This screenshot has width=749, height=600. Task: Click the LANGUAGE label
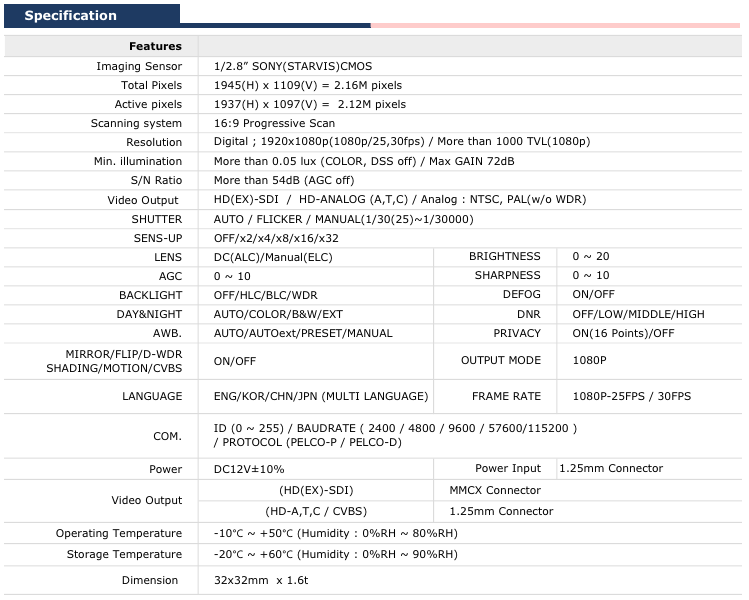tap(152, 396)
